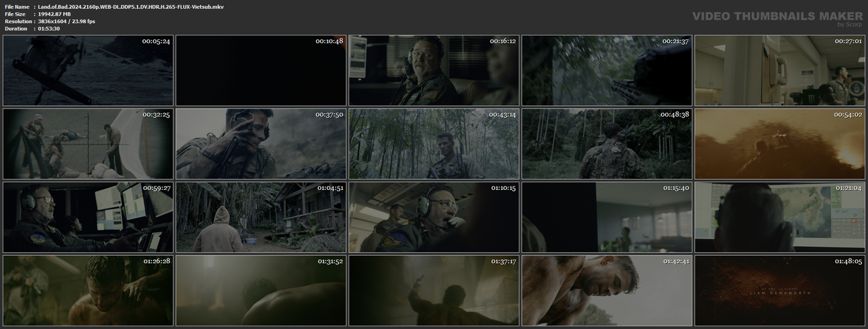Image resolution: width=868 pixels, height=329 pixels.
Task: Click the duration value 01:53:30
Action: click(x=49, y=29)
